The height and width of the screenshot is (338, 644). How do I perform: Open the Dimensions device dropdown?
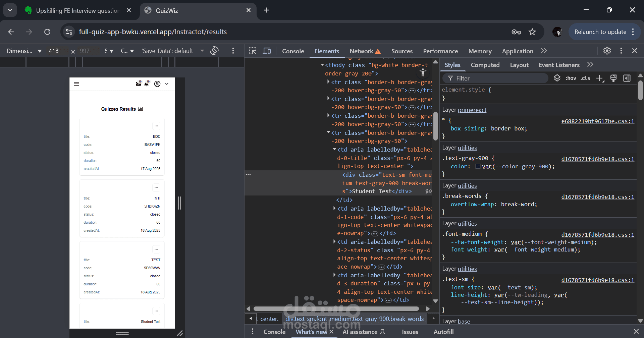[24, 51]
